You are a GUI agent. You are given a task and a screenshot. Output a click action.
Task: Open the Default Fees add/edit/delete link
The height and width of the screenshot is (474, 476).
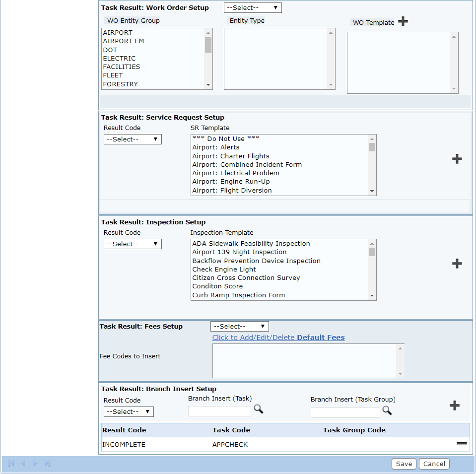(x=278, y=338)
